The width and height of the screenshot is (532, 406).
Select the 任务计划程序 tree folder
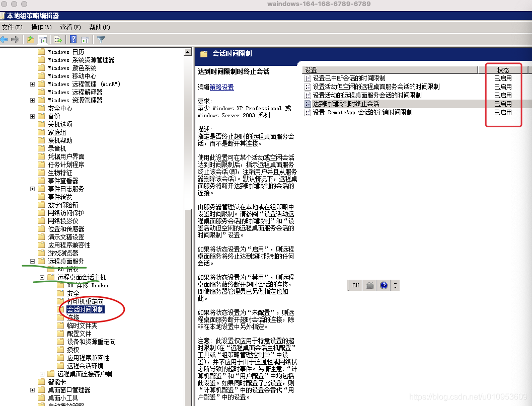click(x=66, y=165)
